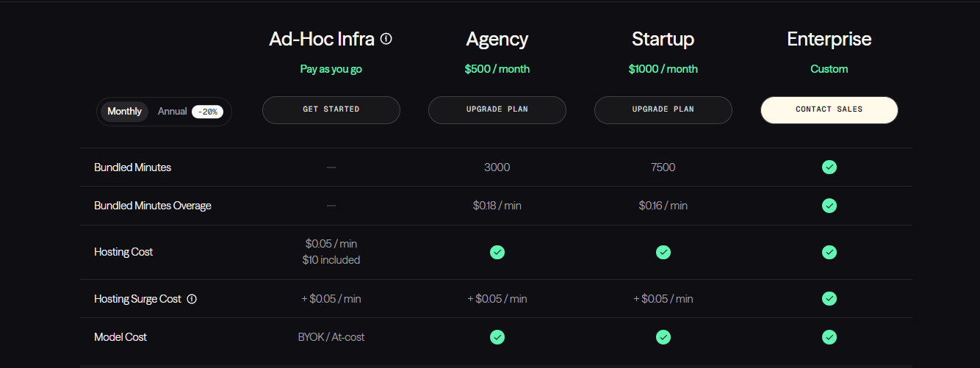Click Agency checkmark in Model Cost row
This screenshot has height=368, width=980.
497,337
